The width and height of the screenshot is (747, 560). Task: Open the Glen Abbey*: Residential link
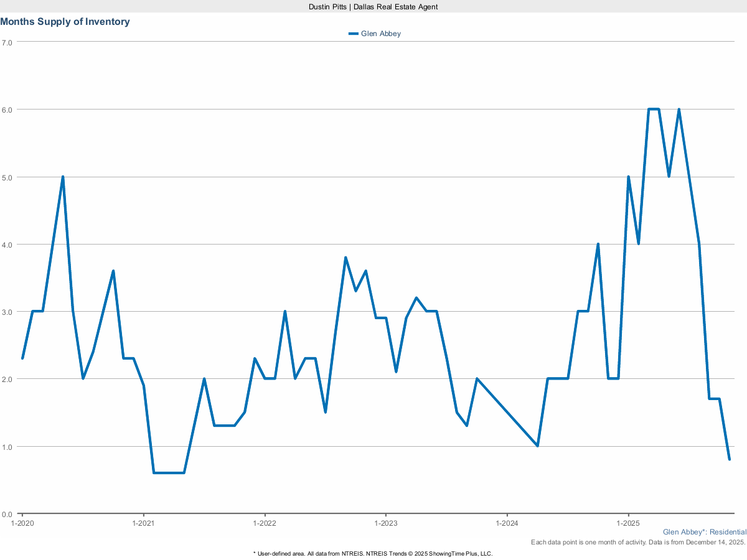pos(704,532)
